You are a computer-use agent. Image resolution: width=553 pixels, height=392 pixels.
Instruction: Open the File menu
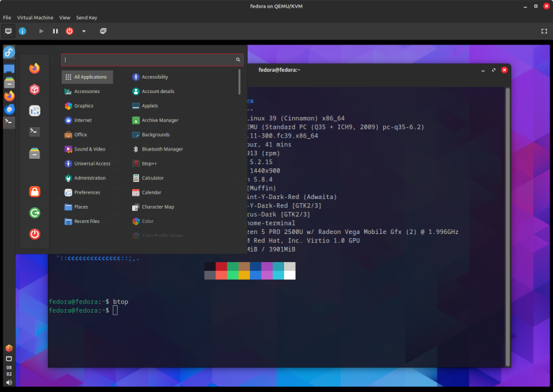(7, 18)
